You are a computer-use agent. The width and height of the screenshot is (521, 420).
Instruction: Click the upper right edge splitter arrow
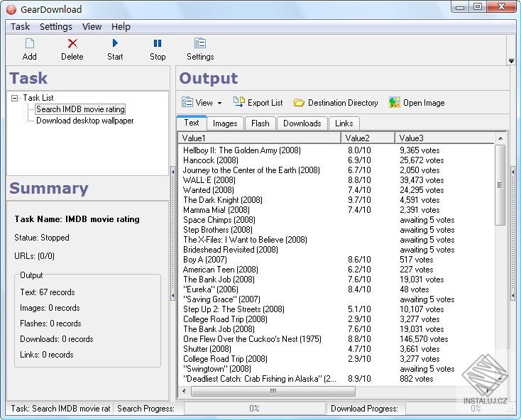pos(512,172)
